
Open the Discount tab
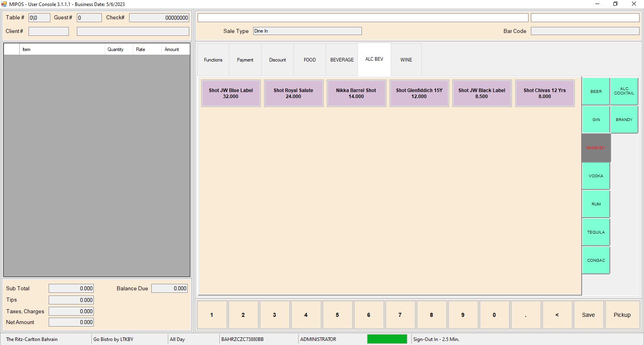(x=277, y=60)
